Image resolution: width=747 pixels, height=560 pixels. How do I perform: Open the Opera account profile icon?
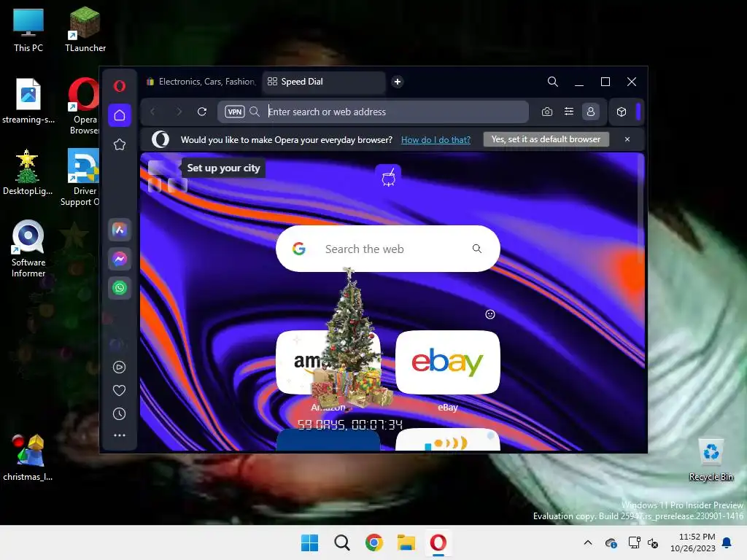pyautogui.click(x=591, y=112)
